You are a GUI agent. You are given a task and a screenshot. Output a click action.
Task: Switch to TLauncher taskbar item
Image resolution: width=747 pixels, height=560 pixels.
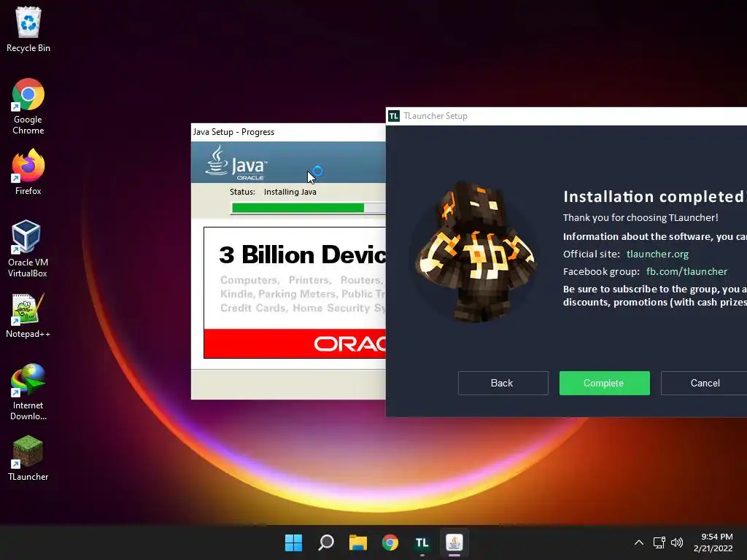point(422,542)
